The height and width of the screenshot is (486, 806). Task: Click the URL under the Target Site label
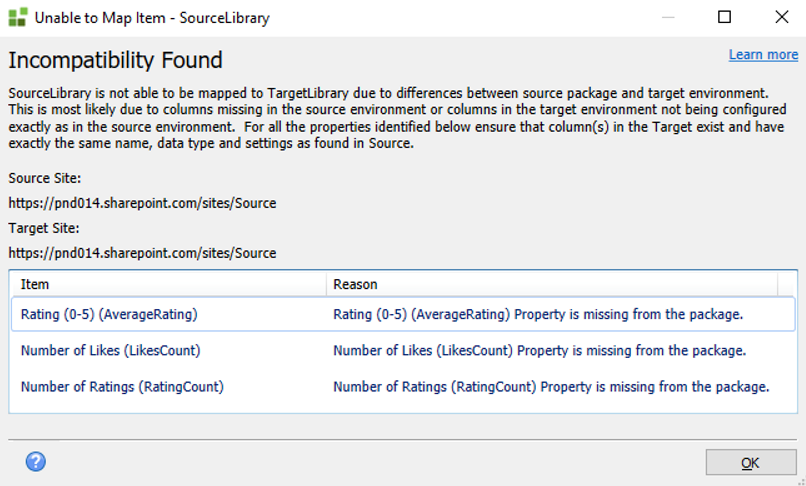(142, 253)
